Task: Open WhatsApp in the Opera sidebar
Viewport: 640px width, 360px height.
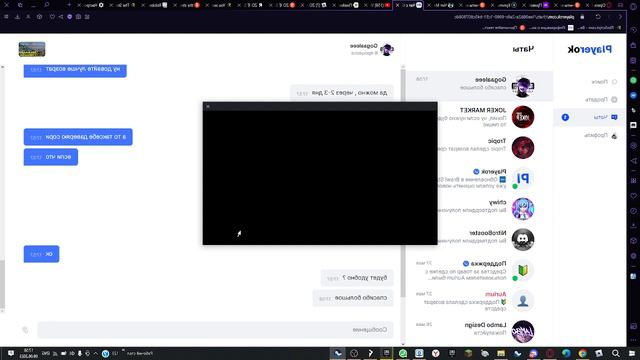Action: click(633, 80)
